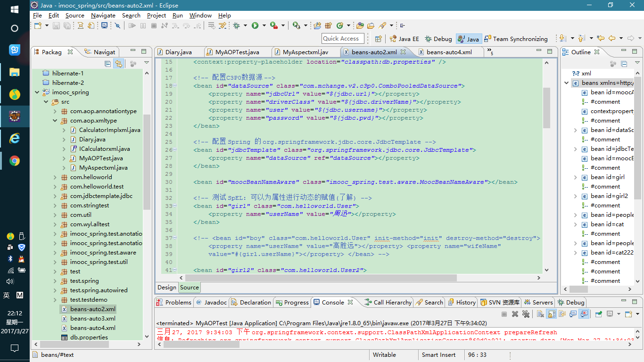Switch to the Problems tab

(x=174, y=303)
